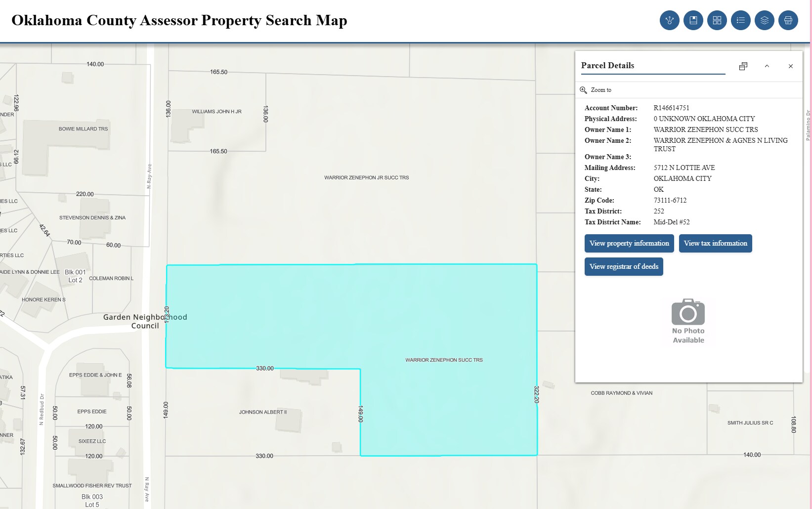Select the COBB RAYMOND & VIVIAN parcel
The height and width of the screenshot is (509, 812).
click(x=621, y=393)
